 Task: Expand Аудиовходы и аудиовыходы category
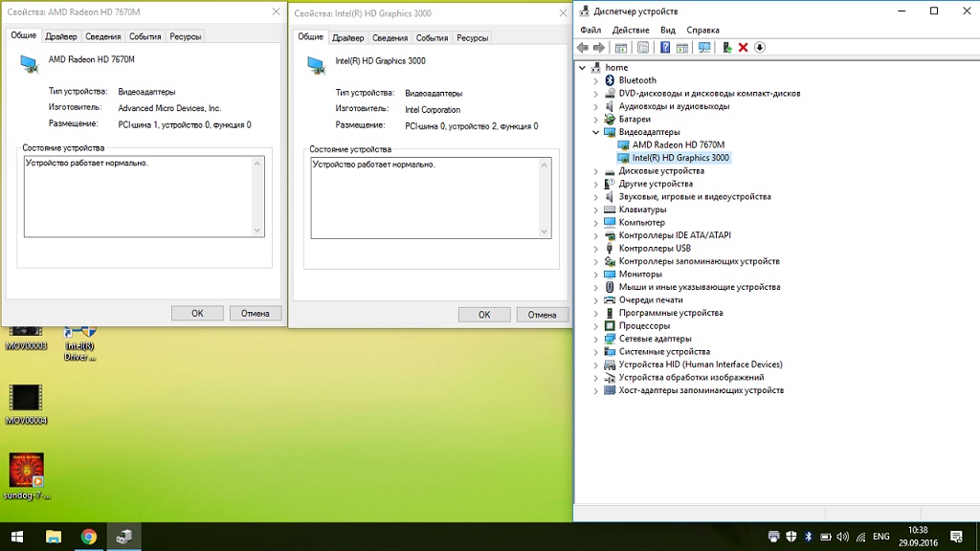click(x=595, y=106)
